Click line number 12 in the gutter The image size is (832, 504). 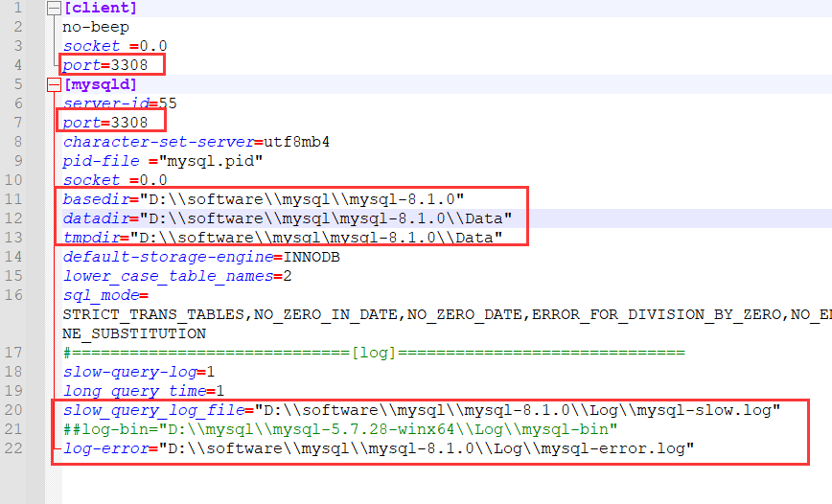[x=13, y=218]
